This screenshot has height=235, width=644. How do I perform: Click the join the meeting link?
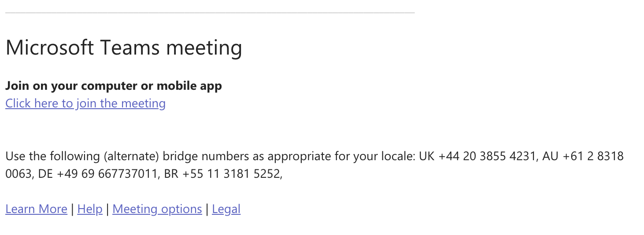tap(85, 103)
